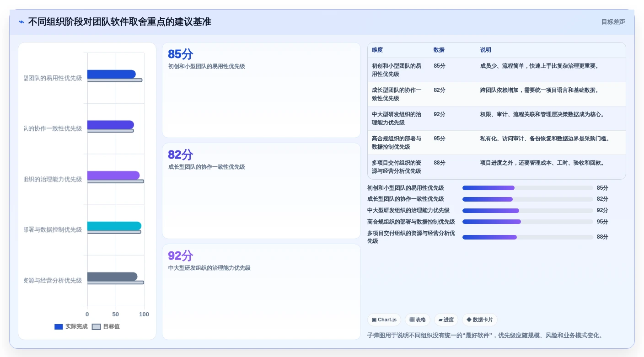Viewport: 644px width, 357px height.
Task: Click the gray 资源与经营分析优先级 chart bar
Action: [x=112, y=277]
